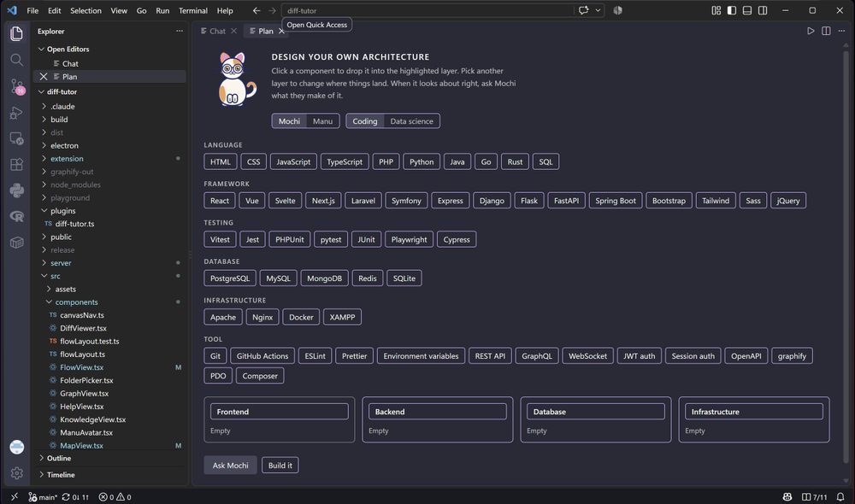
Task: Open the R extension icon
Action: point(16,216)
